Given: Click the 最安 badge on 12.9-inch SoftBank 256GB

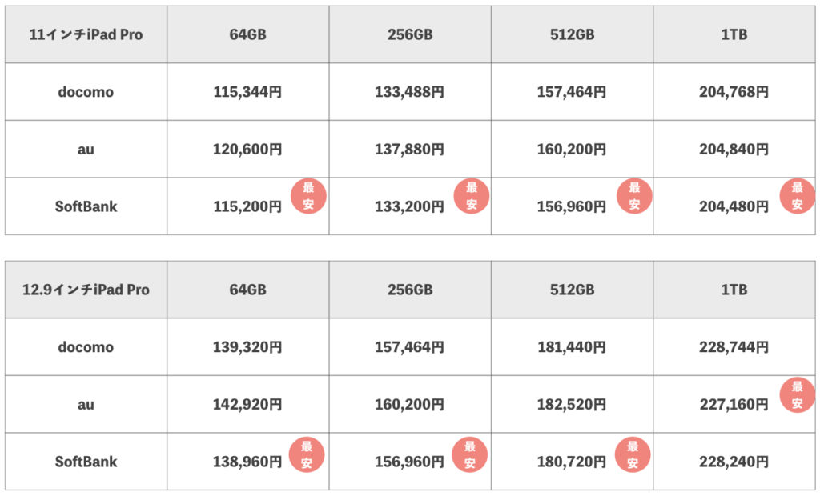Looking at the screenshot, I should pyautogui.click(x=471, y=454).
